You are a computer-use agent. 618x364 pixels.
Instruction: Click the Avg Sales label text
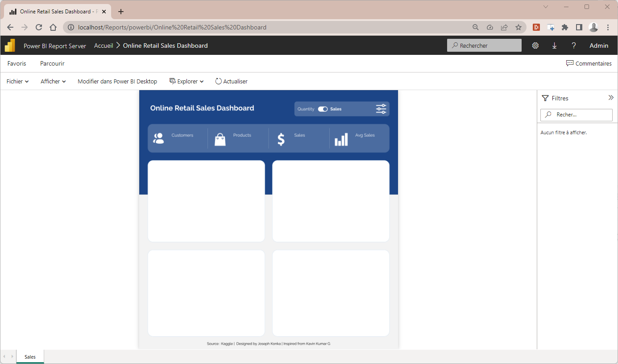click(365, 135)
